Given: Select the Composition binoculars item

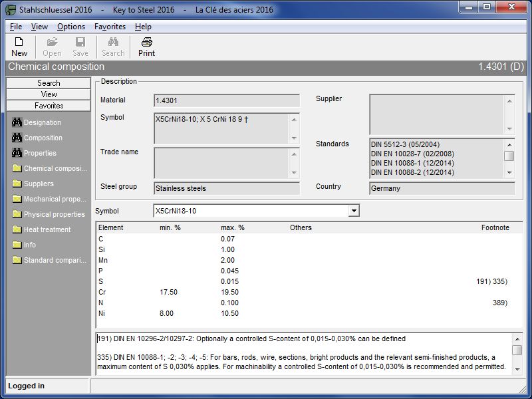Looking at the screenshot, I should [x=43, y=138].
